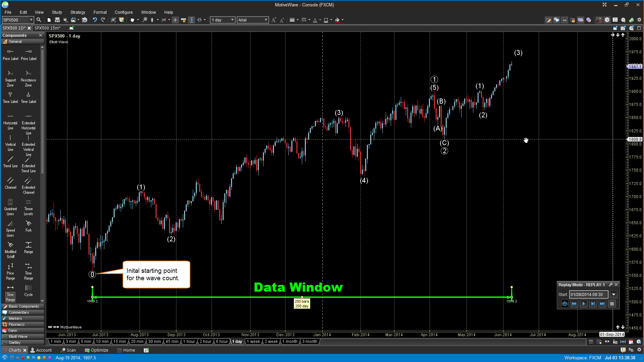644x362 pixels.
Task: Open the 1 day bar size dropdown
Action: 232,20
